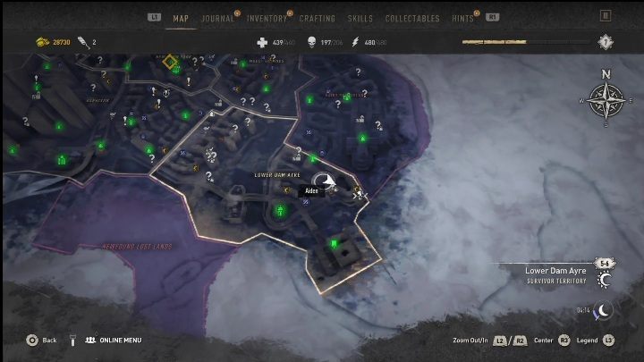Click the Back button
The height and width of the screenshot is (362, 644).
tap(41, 341)
